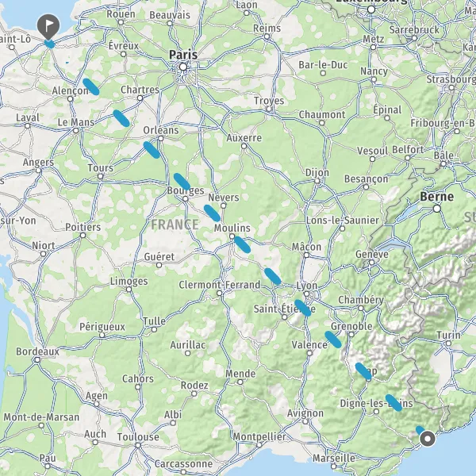Click the Luxembourg city dot marker
Screen dimensions: 476x476
[371, 10]
